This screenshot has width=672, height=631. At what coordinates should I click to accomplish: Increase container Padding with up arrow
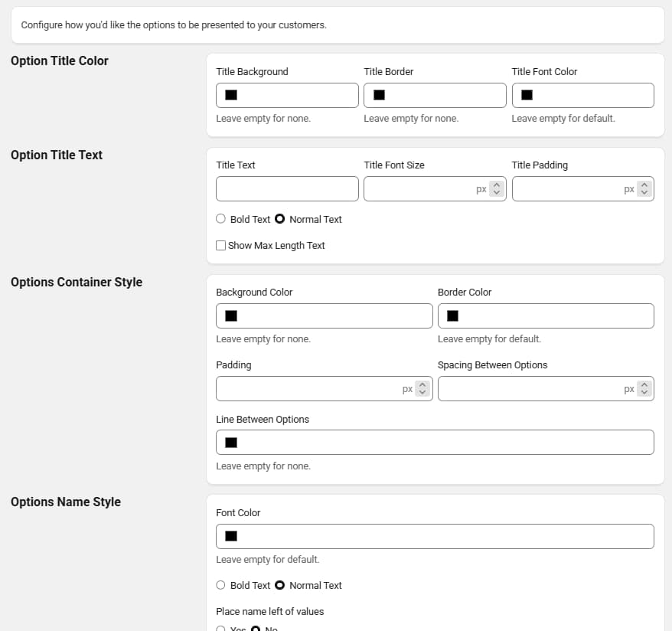[422, 385]
